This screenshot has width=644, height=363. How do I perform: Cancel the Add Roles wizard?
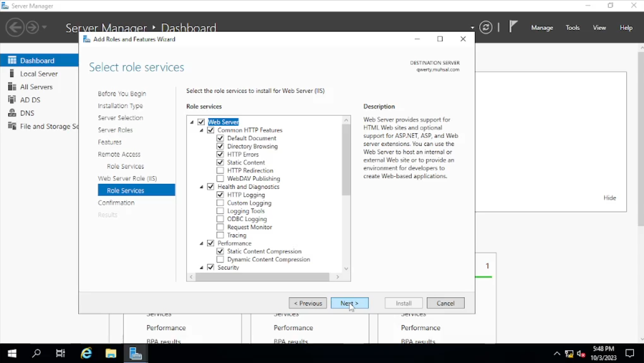click(x=445, y=303)
